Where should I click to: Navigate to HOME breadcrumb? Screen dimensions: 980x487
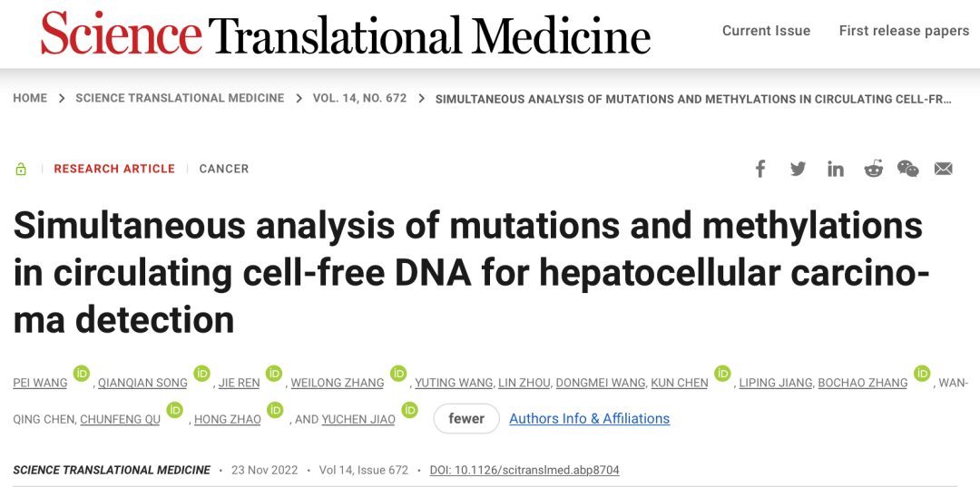click(30, 98)
